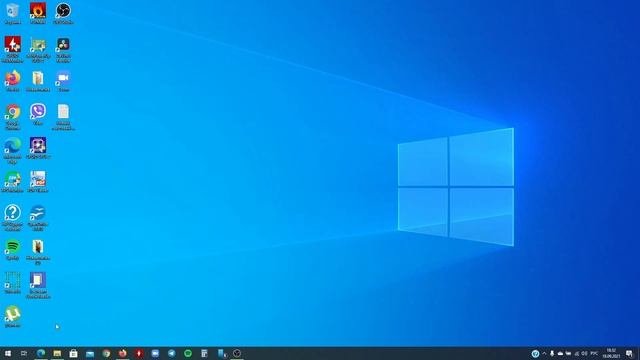Open the folder icon beside Firefox shortcut
Viewport: 640px width, 360px height.
[38, 80]
